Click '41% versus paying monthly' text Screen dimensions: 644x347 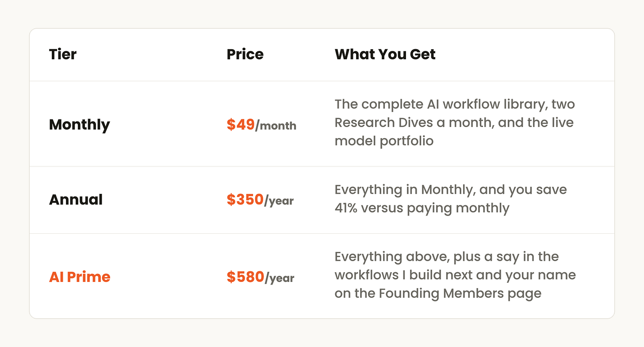pos(422,208)
